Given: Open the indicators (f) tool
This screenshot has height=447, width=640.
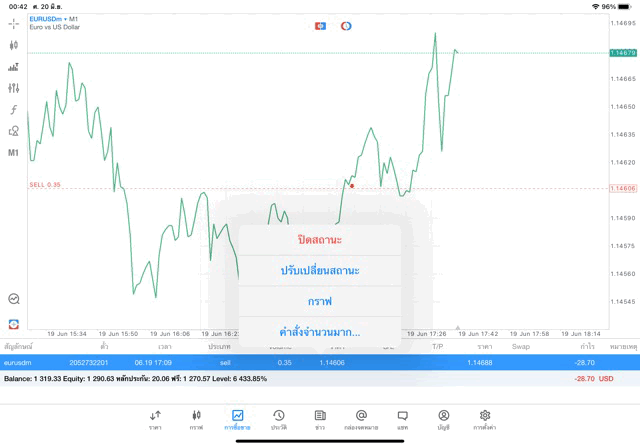Looking at the screenshot, I should 13,109.
